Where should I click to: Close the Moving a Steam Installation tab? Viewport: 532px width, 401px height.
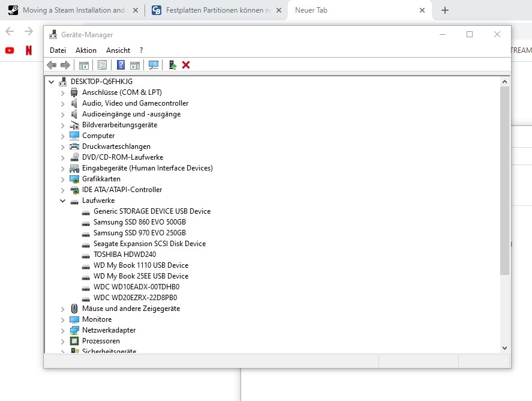coord(136,10)
